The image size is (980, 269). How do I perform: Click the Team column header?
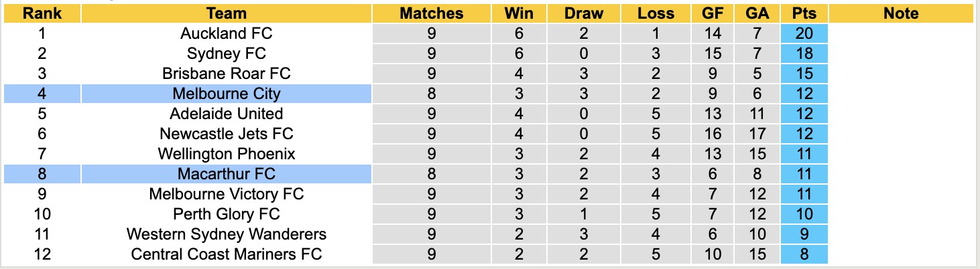coord(227,13)
